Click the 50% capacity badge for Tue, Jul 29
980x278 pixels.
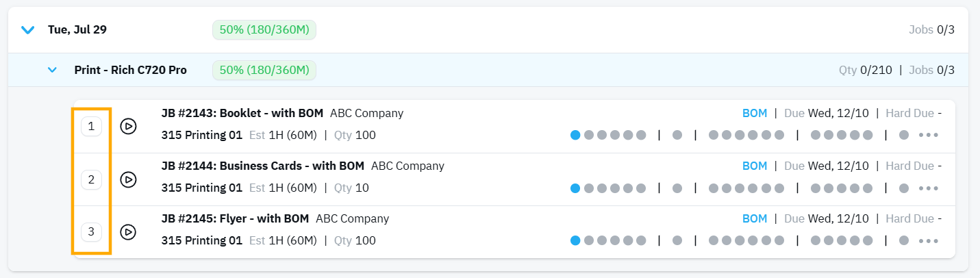coord(264,30)
